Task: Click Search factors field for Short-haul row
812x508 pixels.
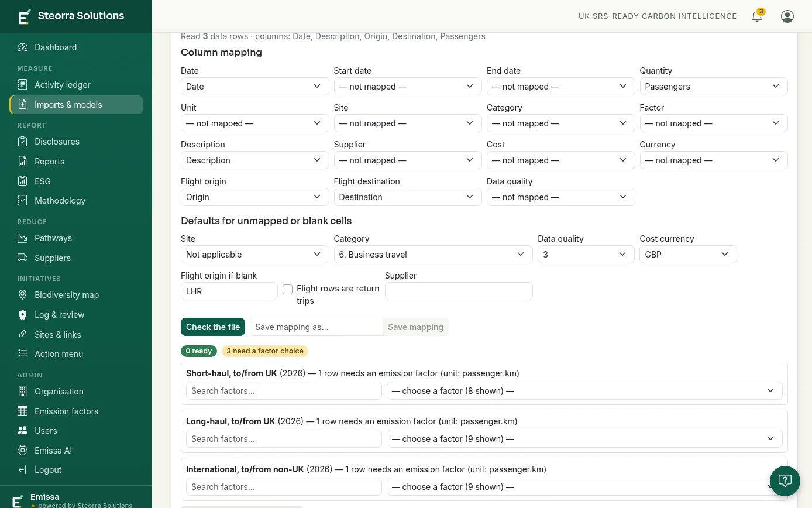Action: pyautogui.click(x=284, y=391)
